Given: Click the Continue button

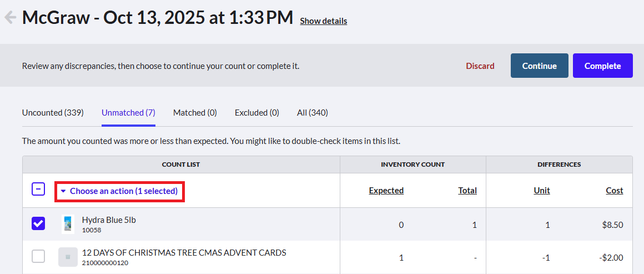Looking at the screenshot, I should (539, 66).
